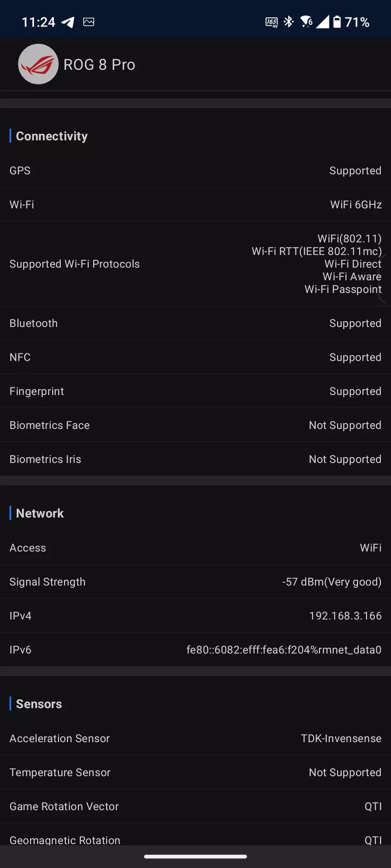The width and height of the screenshot is (391, 868).
Task: Tap the IPv4 address 192.168.3.166
Action: pos(345,616)
